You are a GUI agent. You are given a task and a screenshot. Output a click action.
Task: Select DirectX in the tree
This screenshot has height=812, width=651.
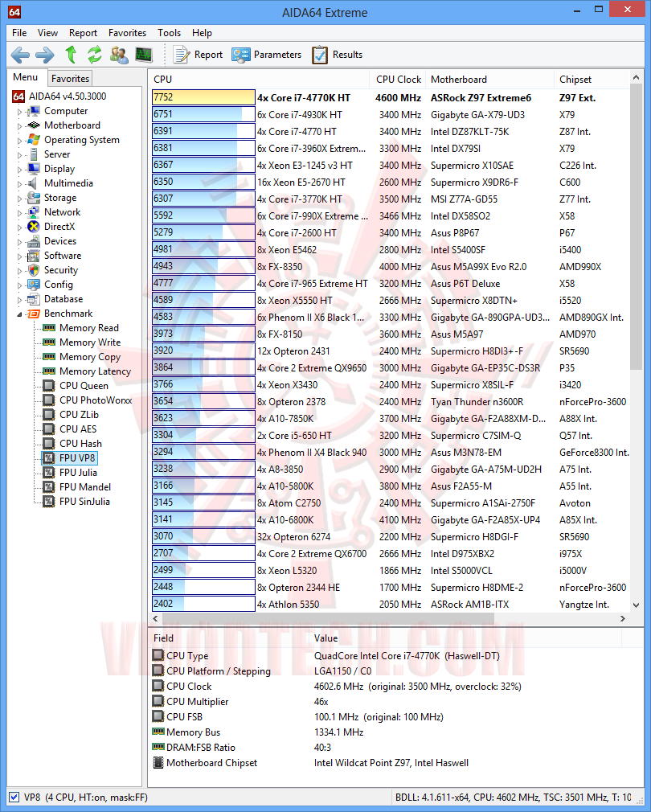click(x=59, y=226)
